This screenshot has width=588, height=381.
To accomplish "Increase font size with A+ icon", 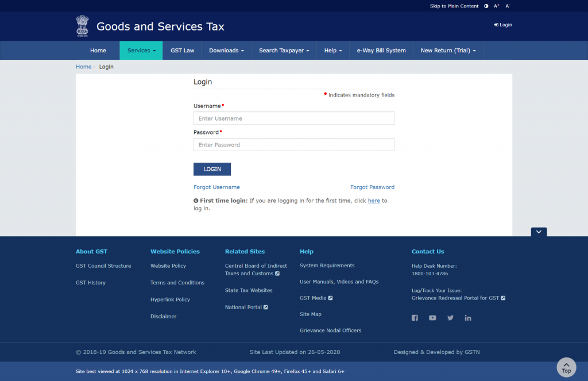I will [x=497, y=6].
